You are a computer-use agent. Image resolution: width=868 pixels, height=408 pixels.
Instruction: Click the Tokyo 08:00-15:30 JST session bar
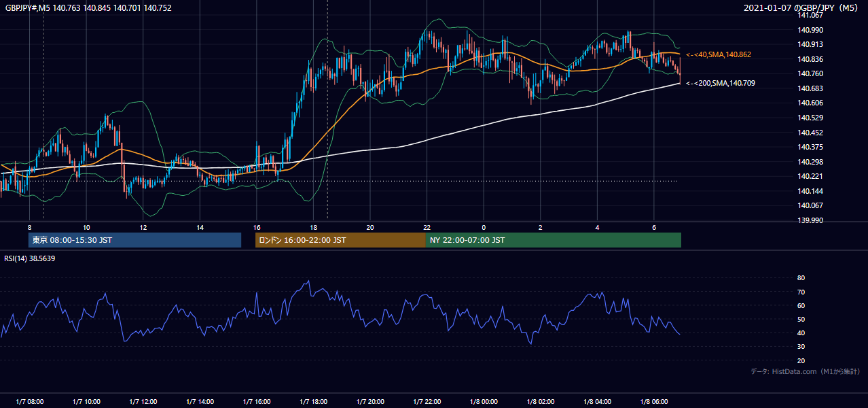134,240
